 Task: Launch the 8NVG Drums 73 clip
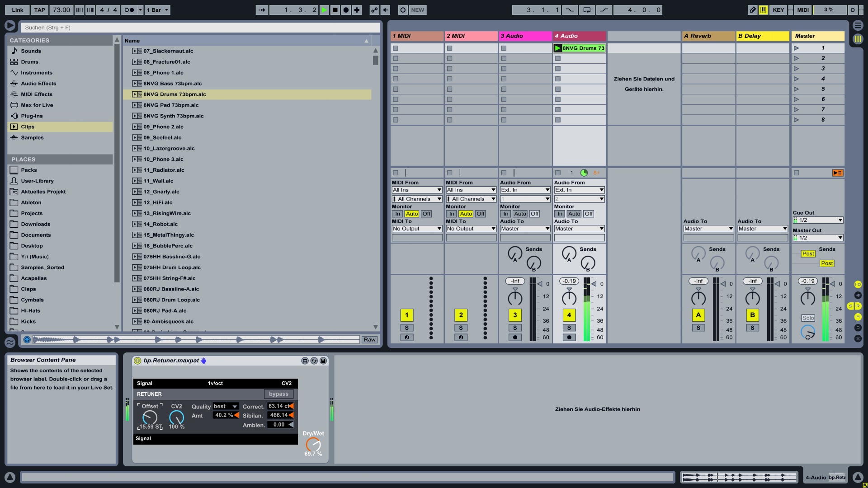[x=558, y=48]
